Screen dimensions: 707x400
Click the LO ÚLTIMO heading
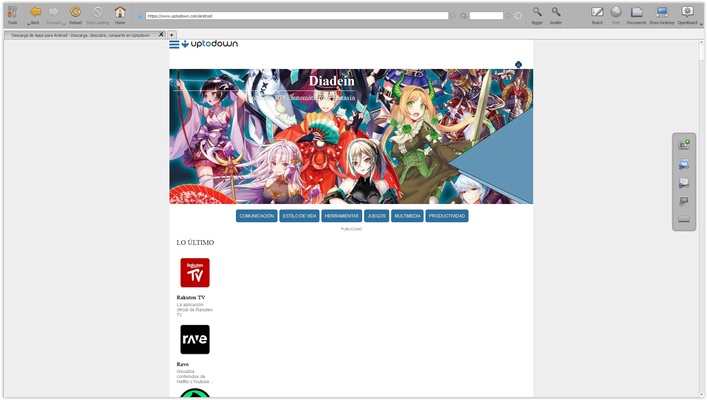tap(195, 243)
